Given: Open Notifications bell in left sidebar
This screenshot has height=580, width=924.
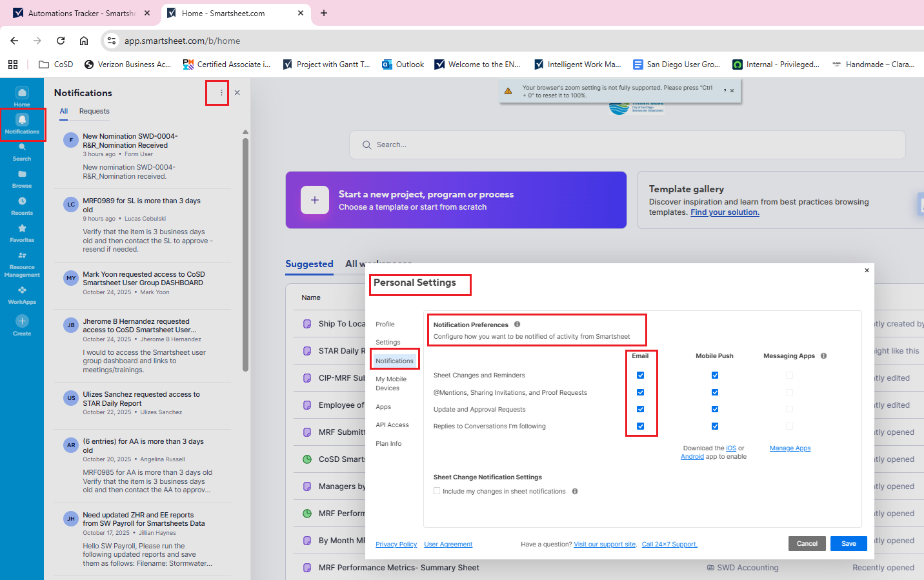Looking at the screenshot, I should [22, 124].
